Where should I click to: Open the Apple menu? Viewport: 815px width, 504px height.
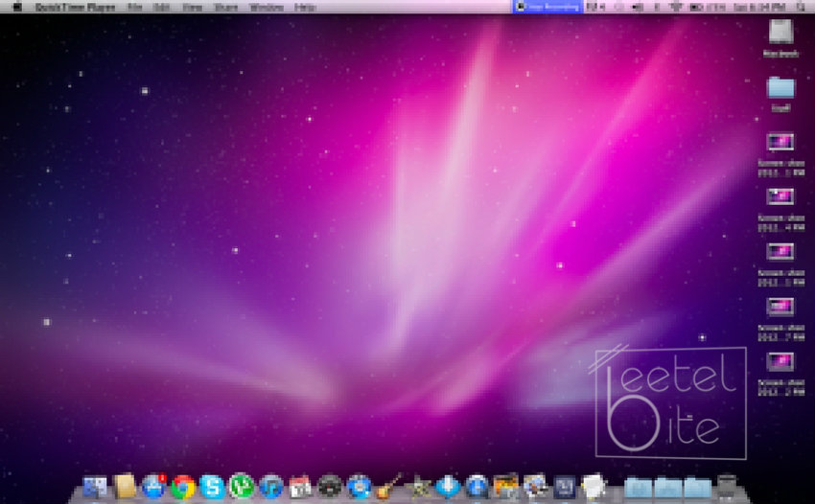[x=17, y=7]
